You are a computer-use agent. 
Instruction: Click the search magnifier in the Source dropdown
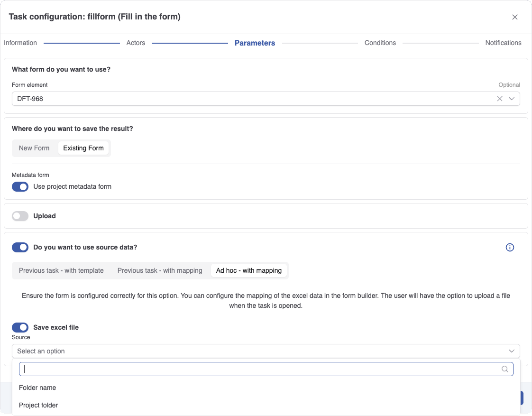(x=504, y=369)
